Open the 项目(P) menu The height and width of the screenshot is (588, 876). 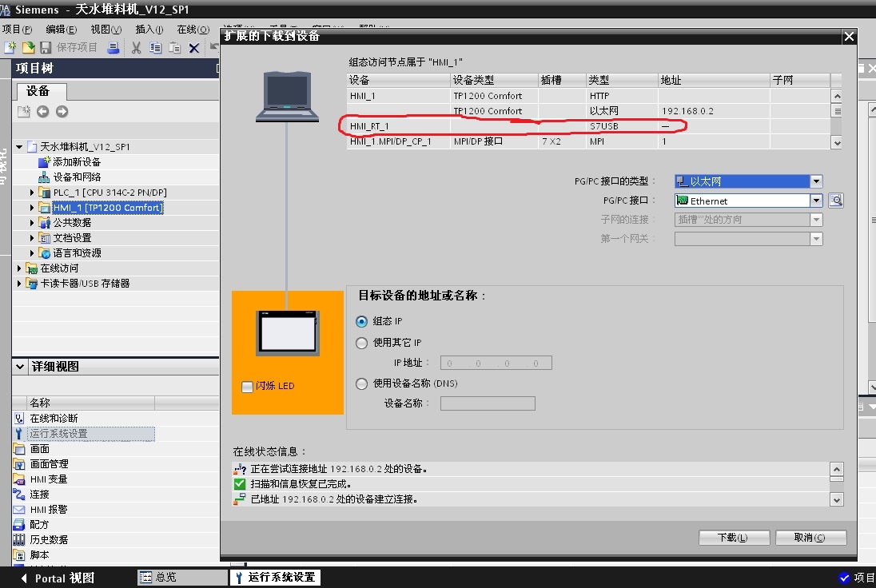[x=17, y=29]
